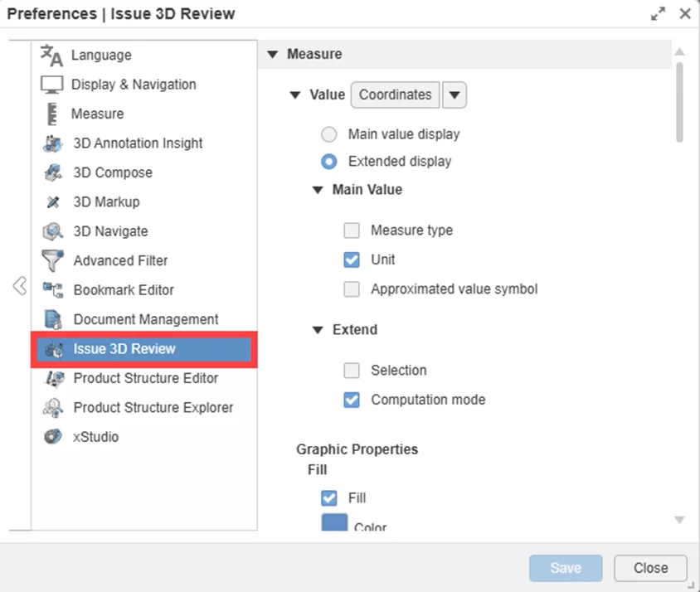This screenshot has width=700, height=592.
Task: Select the Measure preferences icon
Action: 51,114
